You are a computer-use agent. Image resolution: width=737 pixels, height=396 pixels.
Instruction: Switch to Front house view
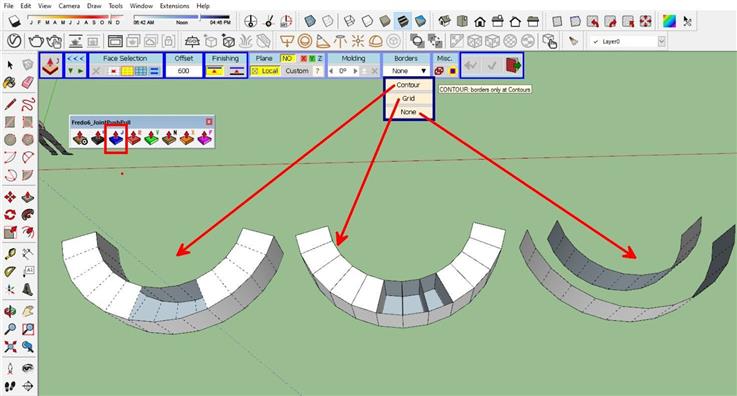point(480,21)
